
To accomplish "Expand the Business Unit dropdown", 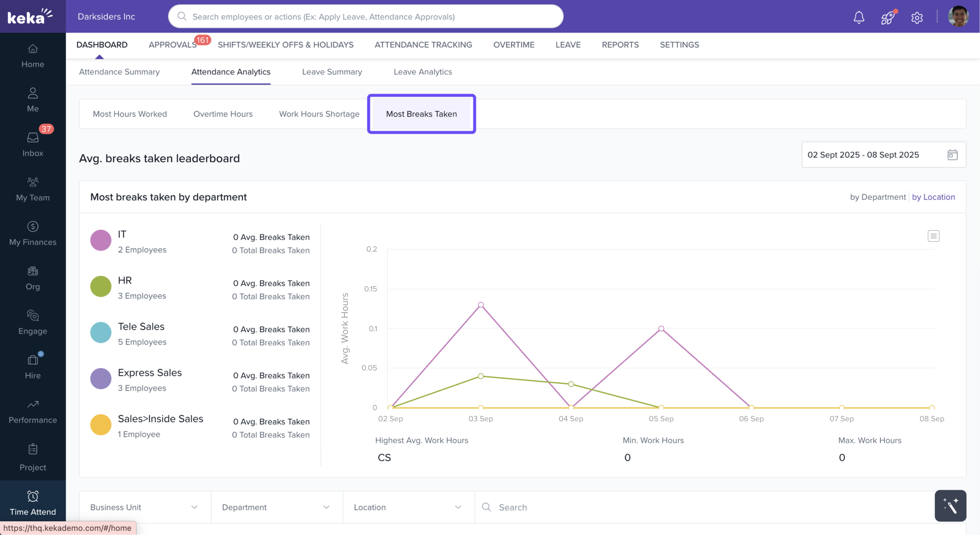I will pyautogui.click(x=144, y=507).
